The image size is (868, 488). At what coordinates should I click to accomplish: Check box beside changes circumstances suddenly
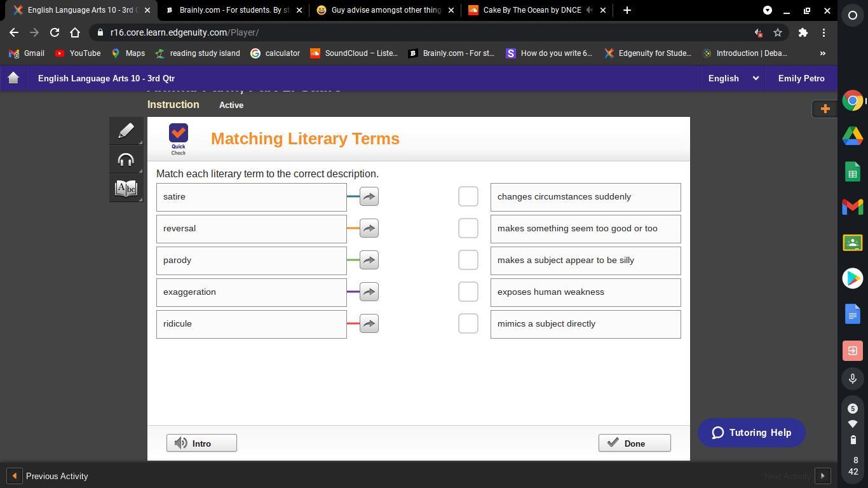[x=468, y=197]
